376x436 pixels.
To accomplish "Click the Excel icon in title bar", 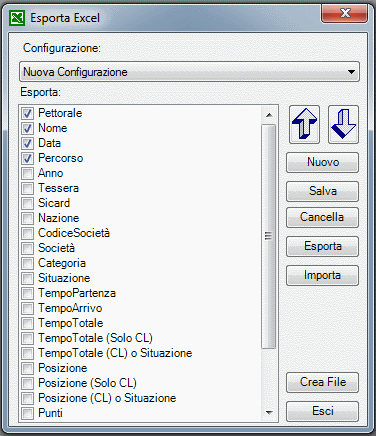I will (x=17, y=18).
